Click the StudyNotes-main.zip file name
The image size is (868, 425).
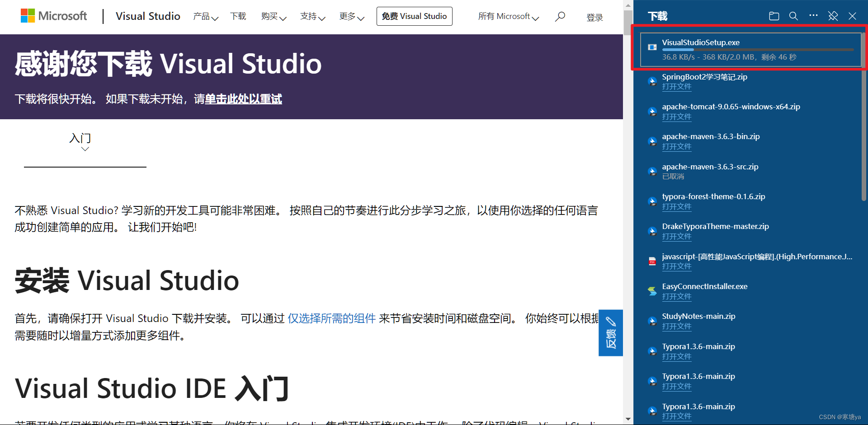click(698, 316)
